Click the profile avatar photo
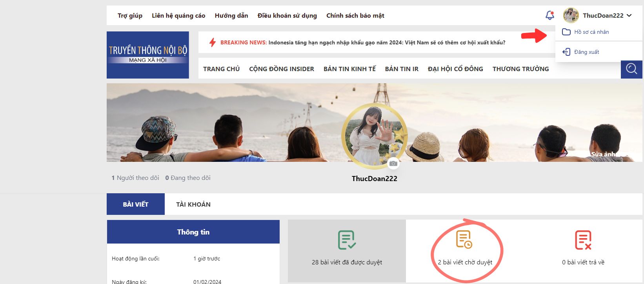This screenshot has height=284, width=644. 374,136
